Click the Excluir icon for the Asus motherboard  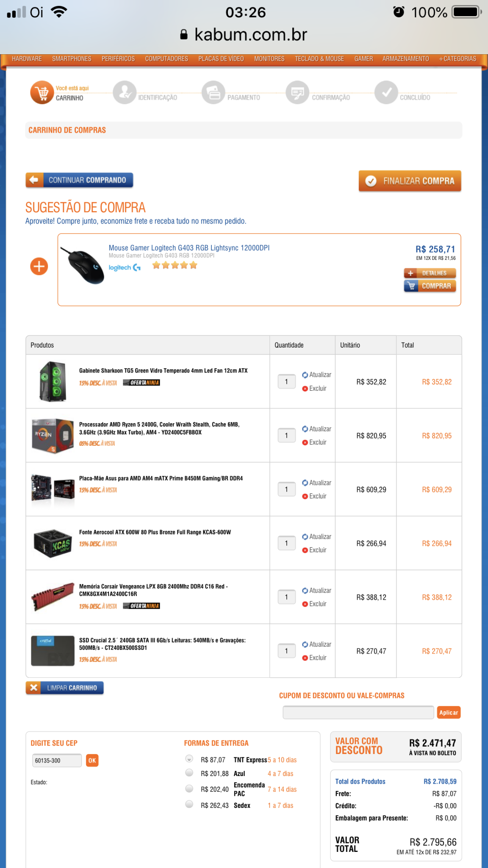(x=305, y=496)
